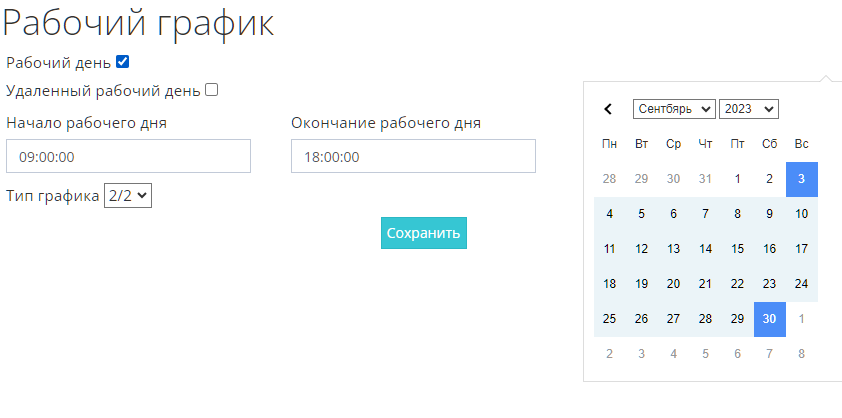842x418 pixels.
Task: Select September 20 in the calendar
Action: point(674,284)
